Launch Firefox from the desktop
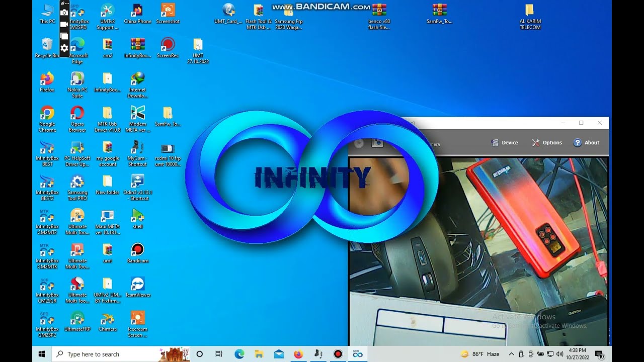 [47, 82]
